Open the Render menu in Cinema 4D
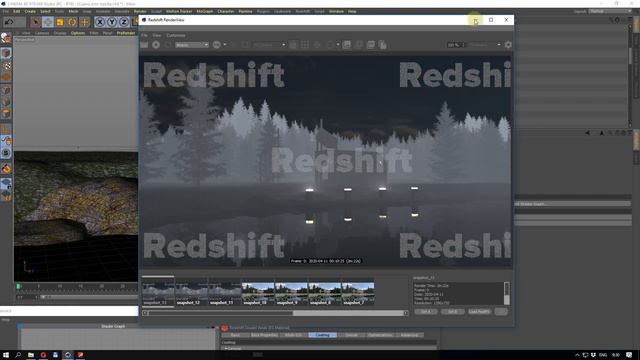This screenshot has height=360, width=640. tap(140, 11)
